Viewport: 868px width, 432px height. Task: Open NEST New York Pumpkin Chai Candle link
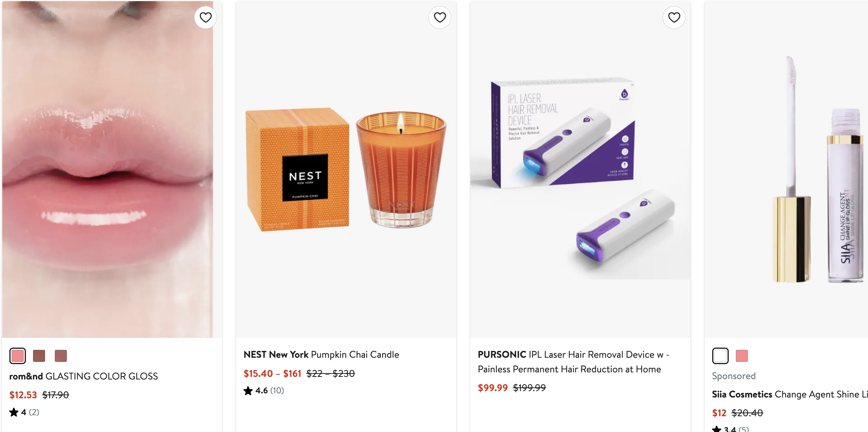point(321,354)
